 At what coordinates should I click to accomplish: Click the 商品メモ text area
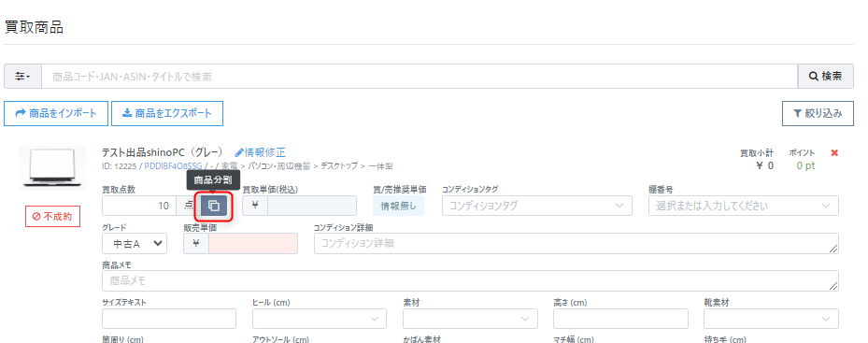coord(470,280)
